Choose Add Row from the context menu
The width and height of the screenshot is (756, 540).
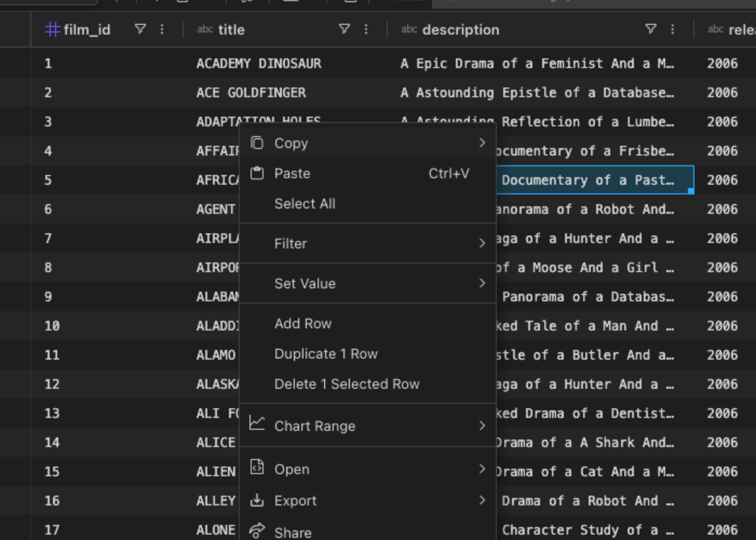point(303,323)
